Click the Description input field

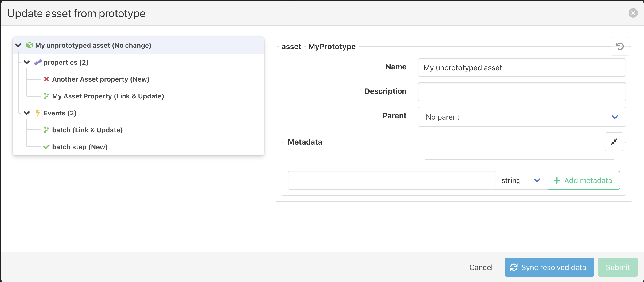521,92
